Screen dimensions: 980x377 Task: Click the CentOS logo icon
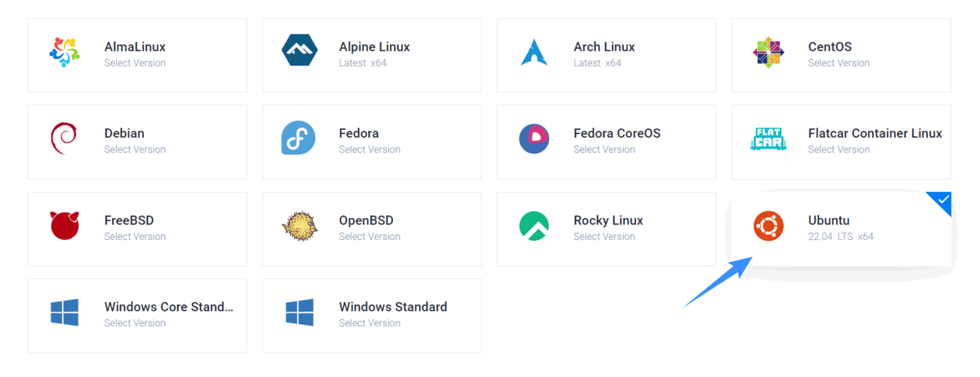tap(768, 53)
